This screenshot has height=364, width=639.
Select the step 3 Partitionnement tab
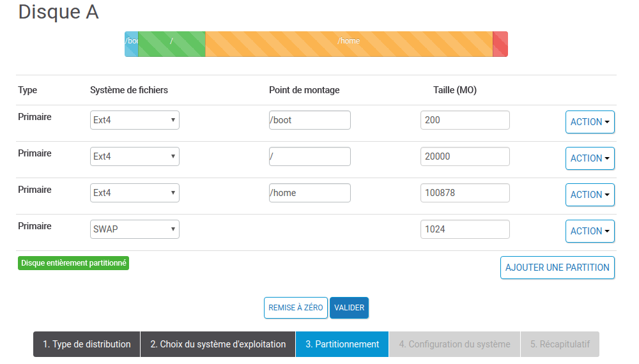coord(342,344)
